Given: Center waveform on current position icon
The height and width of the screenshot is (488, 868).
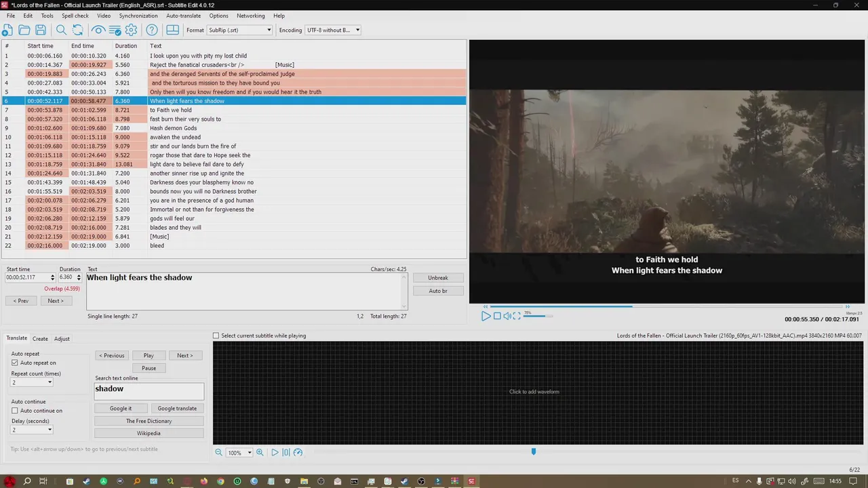Looking at the screenshot, I should 286,453.
